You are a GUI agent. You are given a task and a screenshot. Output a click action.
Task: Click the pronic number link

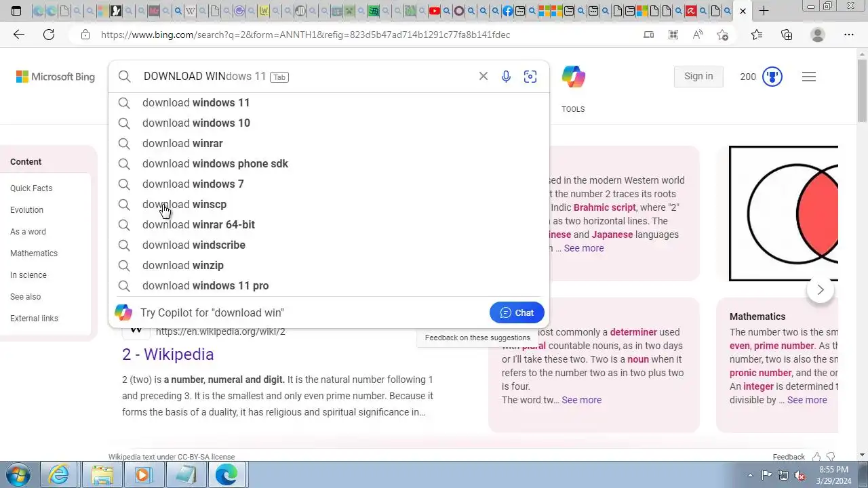tap(761, 373)
